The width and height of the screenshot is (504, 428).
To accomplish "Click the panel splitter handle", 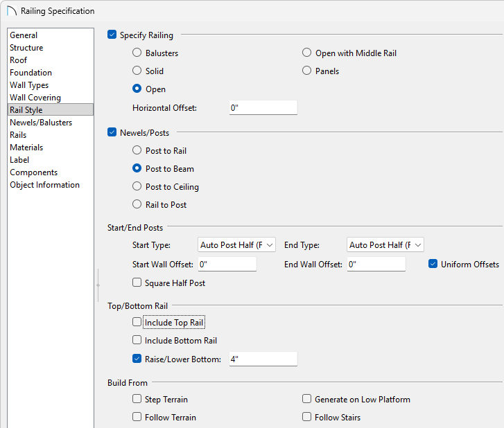I will [98, 285].
